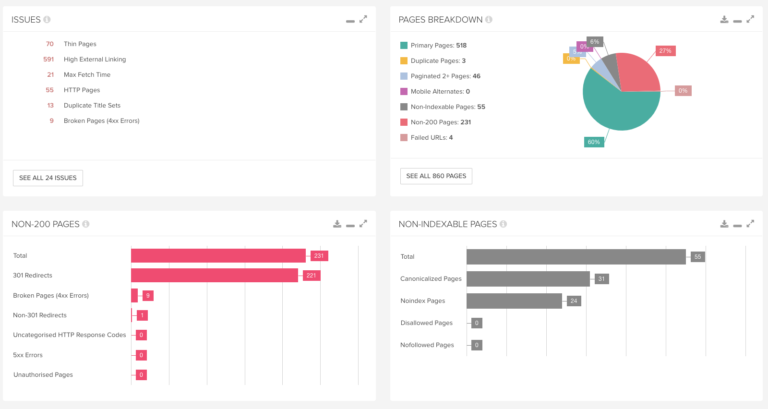Open the High External Linking issue
This screenshot has width=768, height=409.
(95, 59)
